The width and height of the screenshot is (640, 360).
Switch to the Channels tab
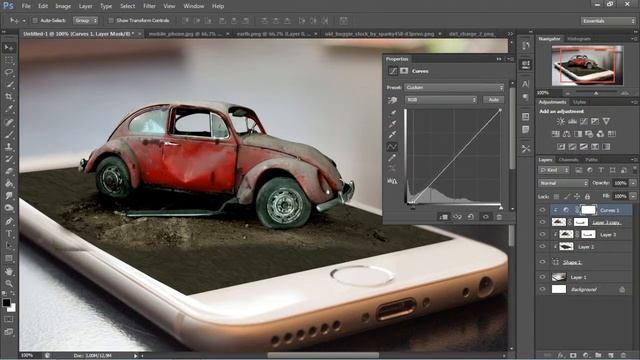click(x=568, y=160)
